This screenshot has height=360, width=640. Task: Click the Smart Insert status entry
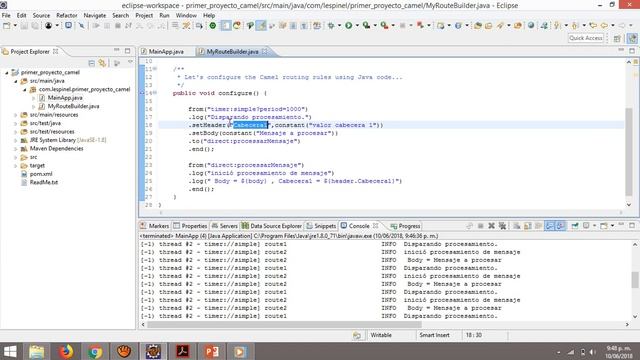[434, 335]
